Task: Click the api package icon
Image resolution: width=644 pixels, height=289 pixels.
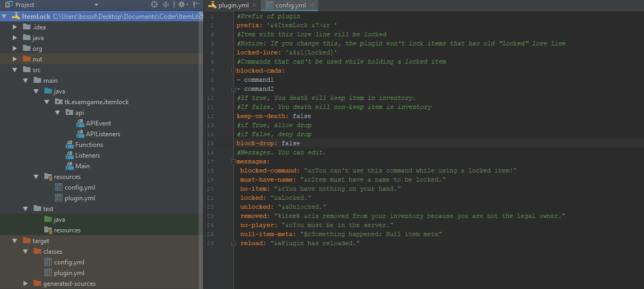Action: pos(69,113)
